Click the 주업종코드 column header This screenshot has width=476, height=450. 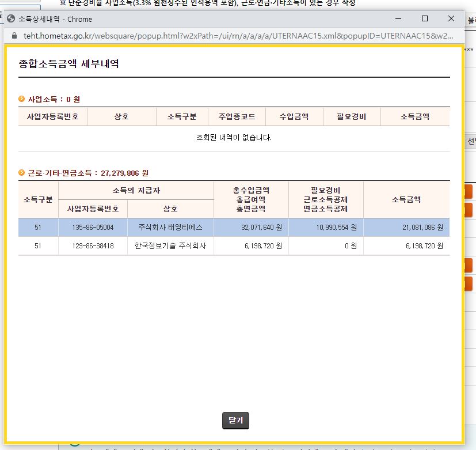coord(237,116)
